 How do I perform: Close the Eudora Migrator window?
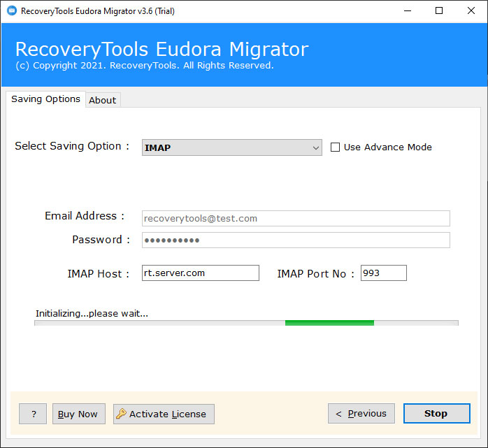471,11
